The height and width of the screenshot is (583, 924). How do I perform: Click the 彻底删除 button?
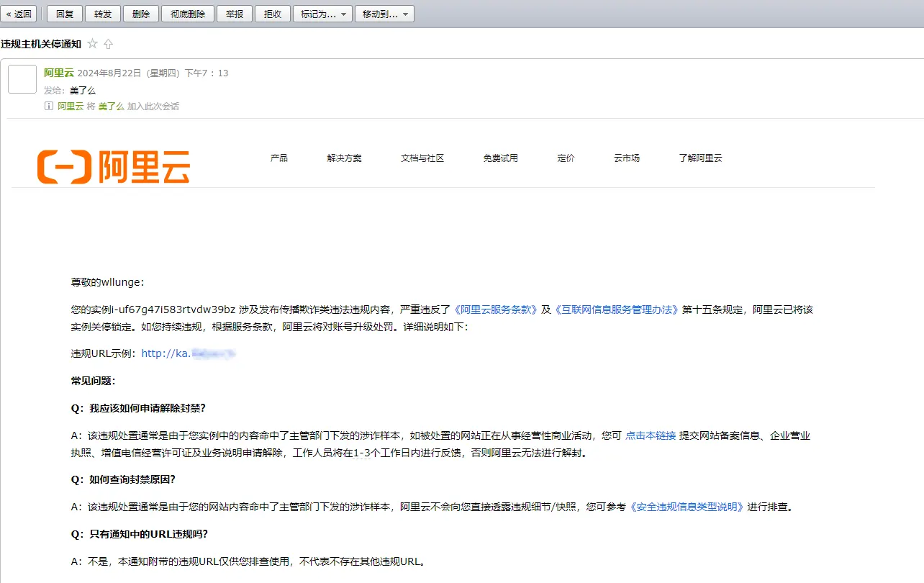(x=188, y=14)
